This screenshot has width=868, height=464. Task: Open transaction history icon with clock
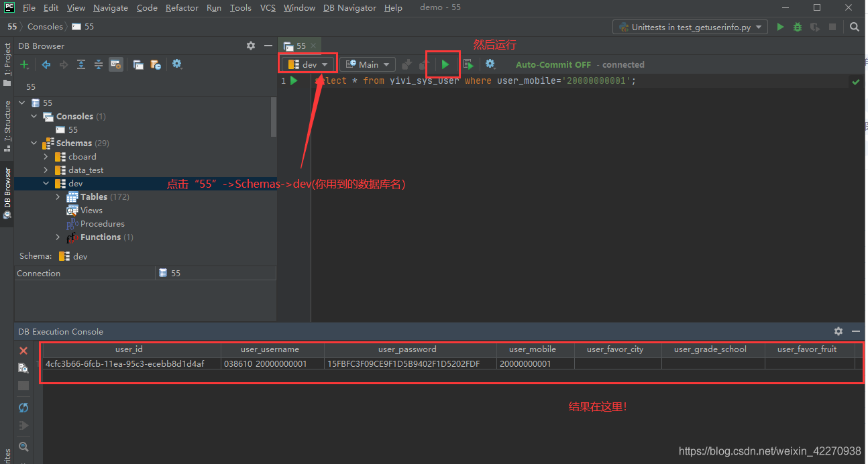pyautogui.click(x=156, y=64)
